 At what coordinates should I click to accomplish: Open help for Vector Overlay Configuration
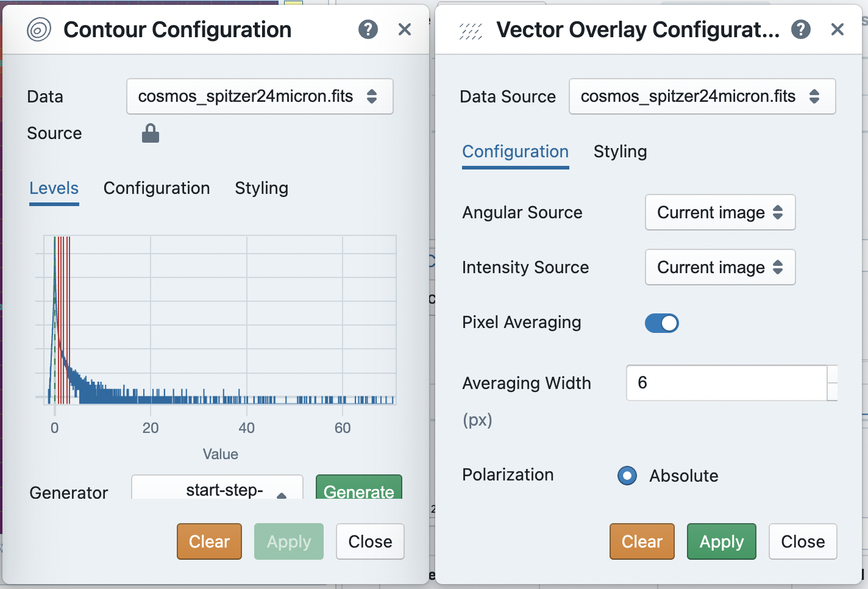(x=800, y=29)
